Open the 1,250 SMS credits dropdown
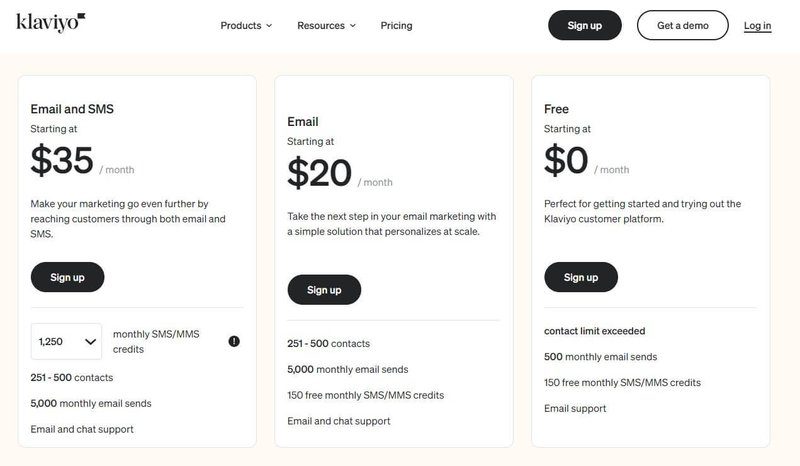800x466 pixels. coord(66,341)
